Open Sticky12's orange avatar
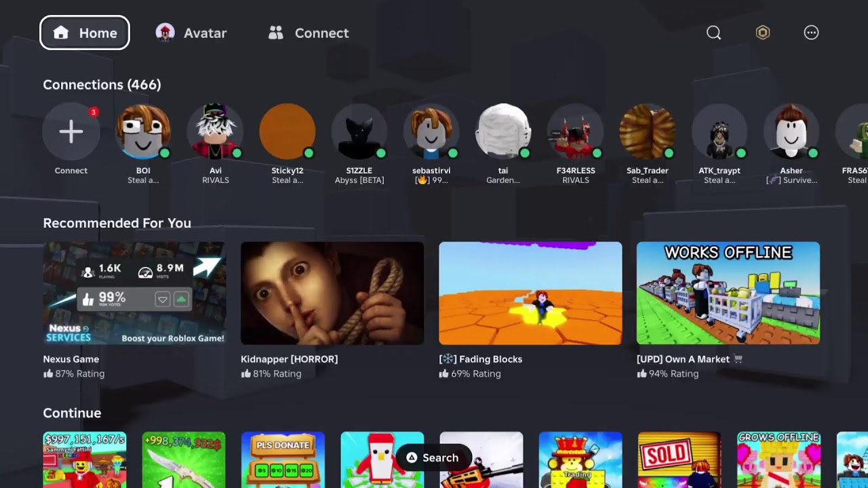The image size is (868, 488). pos(288,131)
